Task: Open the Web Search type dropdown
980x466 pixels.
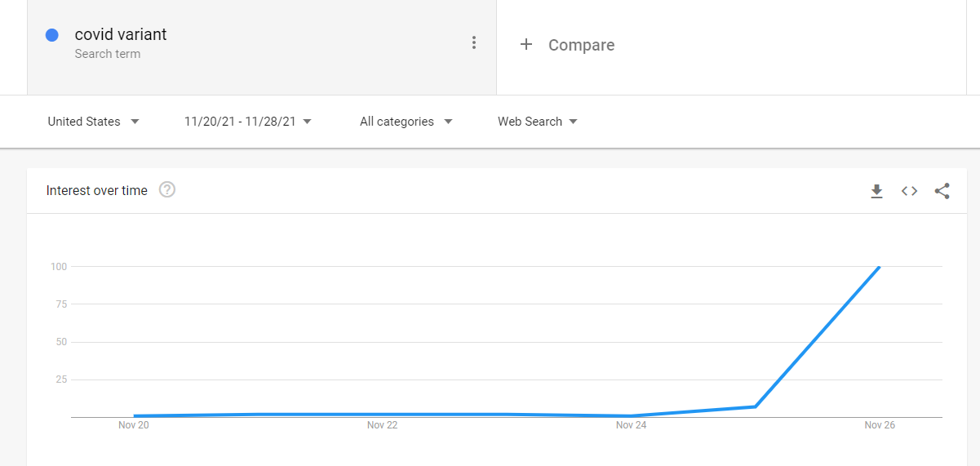Action: 538,122
